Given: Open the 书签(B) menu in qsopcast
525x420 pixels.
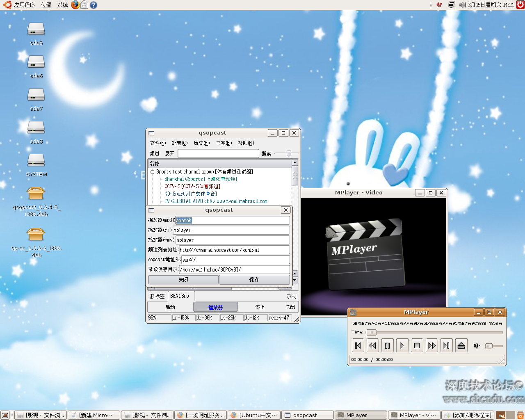Looking at the screenshot, I should click(x=224, y=143).
